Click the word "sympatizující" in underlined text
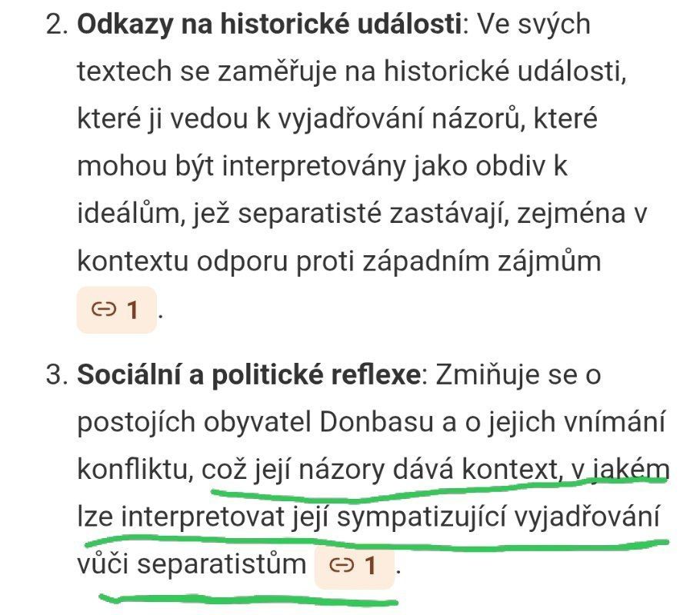The width and height of the screenshot is (700, 615). pyautogui.click(x=421, y=517)
